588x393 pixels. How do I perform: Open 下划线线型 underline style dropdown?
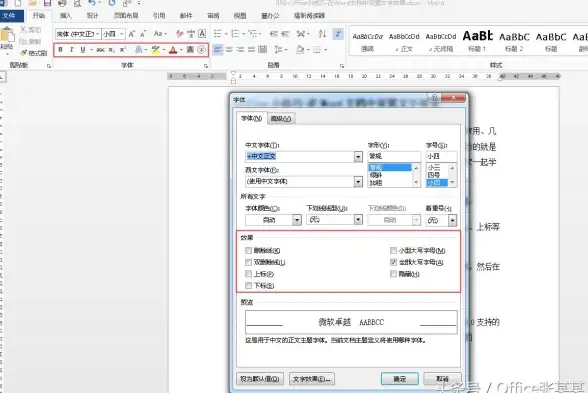358,219
